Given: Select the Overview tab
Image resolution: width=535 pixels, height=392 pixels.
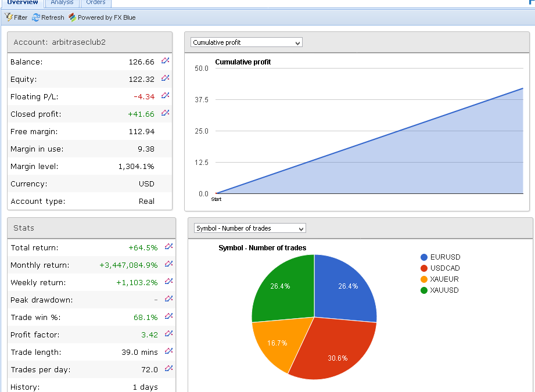Looking at the screenshot, I should 23,3.
